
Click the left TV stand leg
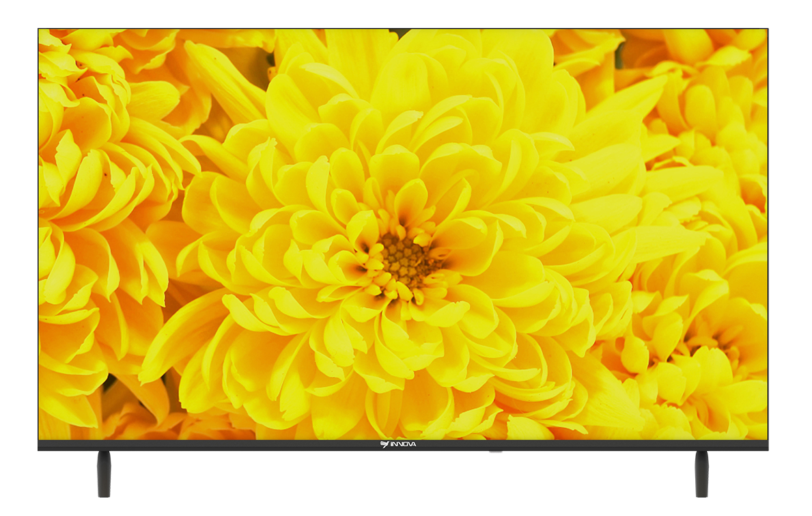pyautogui.click(x=104, y=474)
